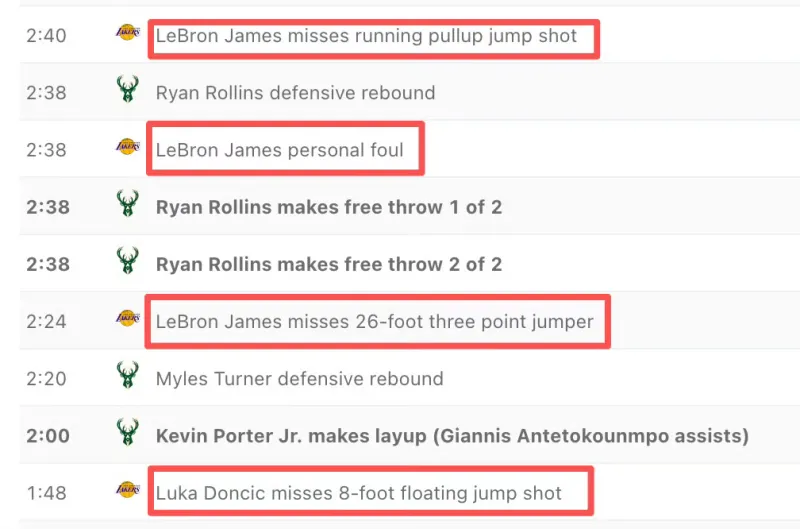Image resolution: width=800 pixels, height=529 pixels.
Task: Click the 1:48 timestamp
Action: [46, 493]
